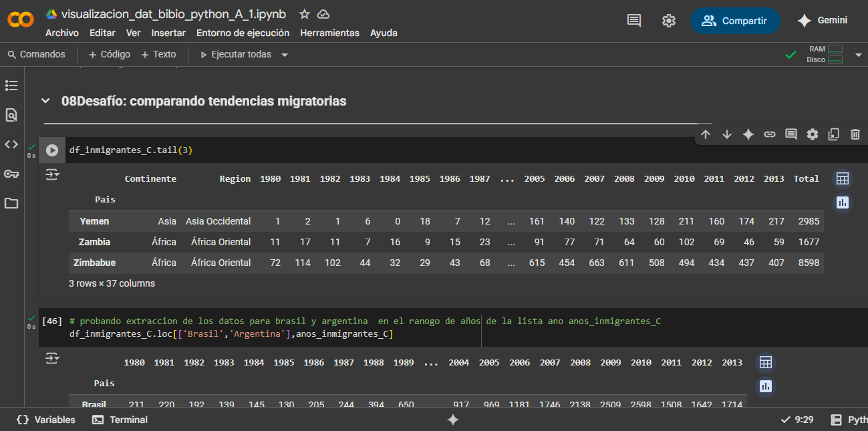Click the Zambia row label
Image resolution: width=868 pixels, height=431 pixels.
(94, 242)
